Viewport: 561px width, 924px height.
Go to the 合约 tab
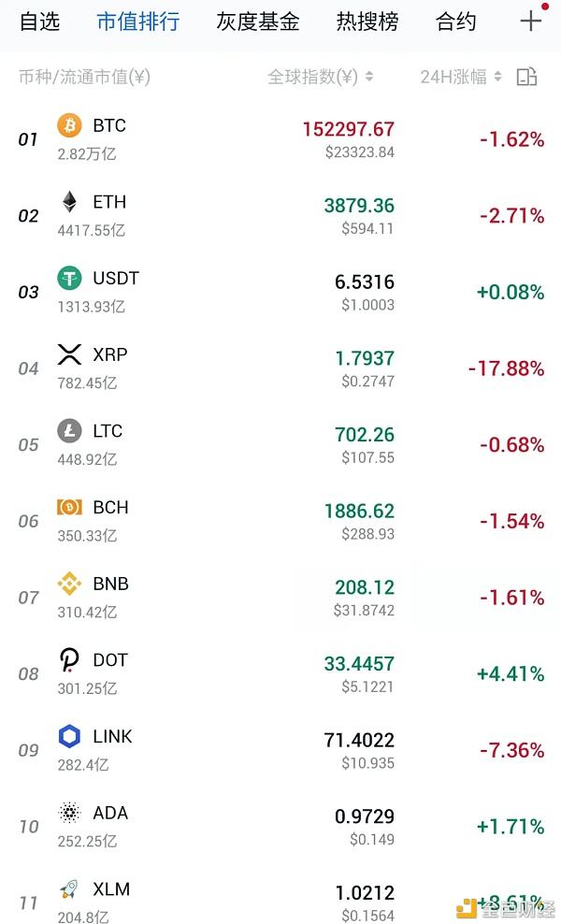(x=455, y=22)
